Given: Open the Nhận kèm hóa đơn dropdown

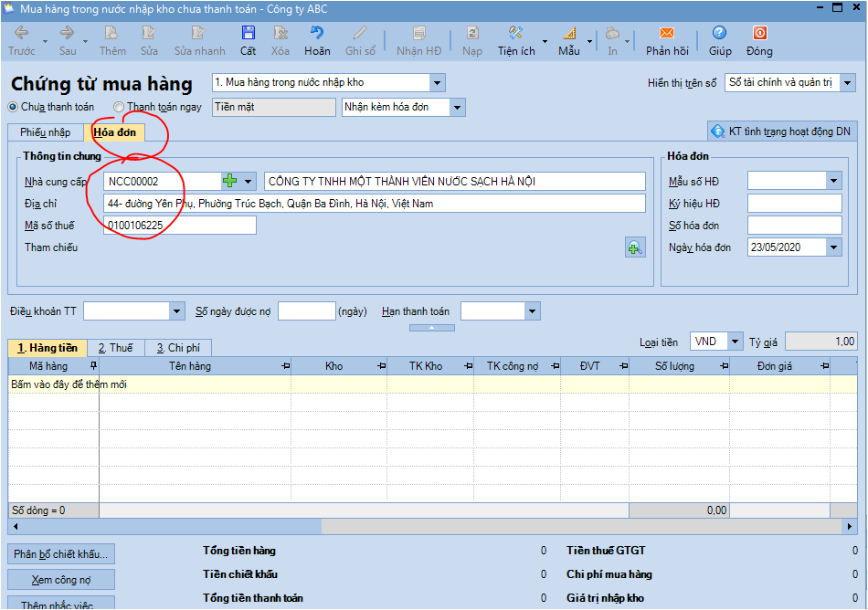Looking at the screenshot, I should tap(457, 107).
